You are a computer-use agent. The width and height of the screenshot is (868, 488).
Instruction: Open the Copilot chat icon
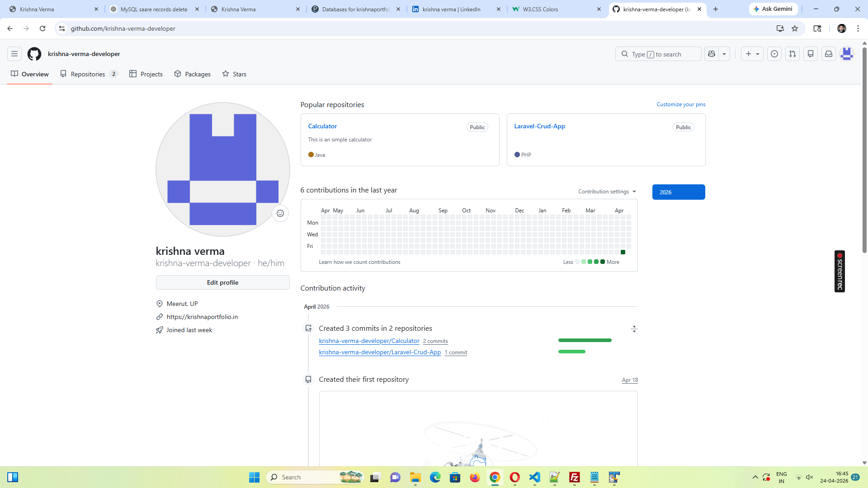coord(712,54)
